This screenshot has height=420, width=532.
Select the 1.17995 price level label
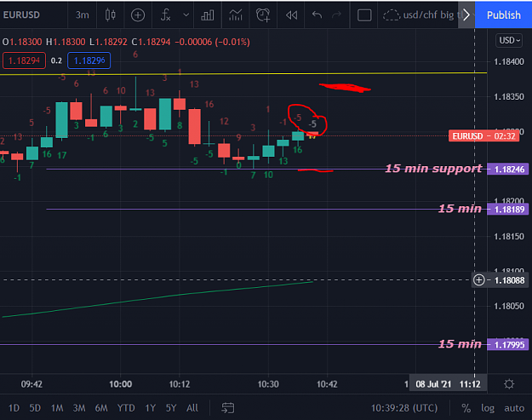point(507,345)
